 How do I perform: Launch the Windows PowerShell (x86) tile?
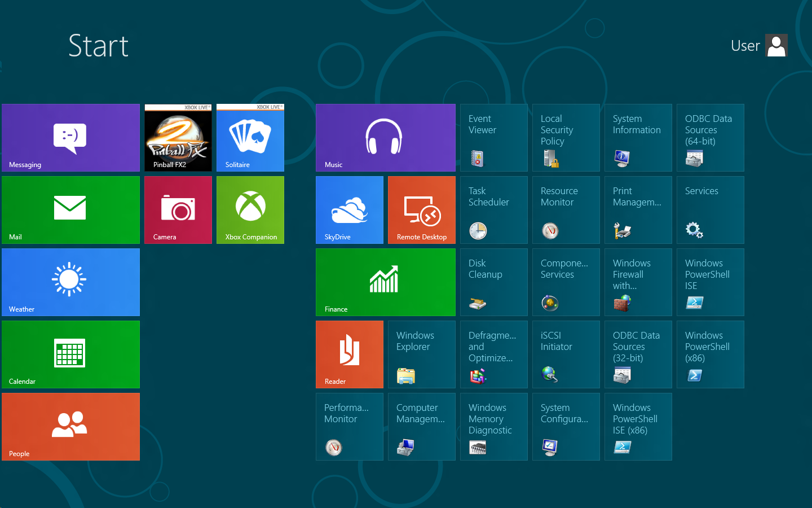(710, 354)
